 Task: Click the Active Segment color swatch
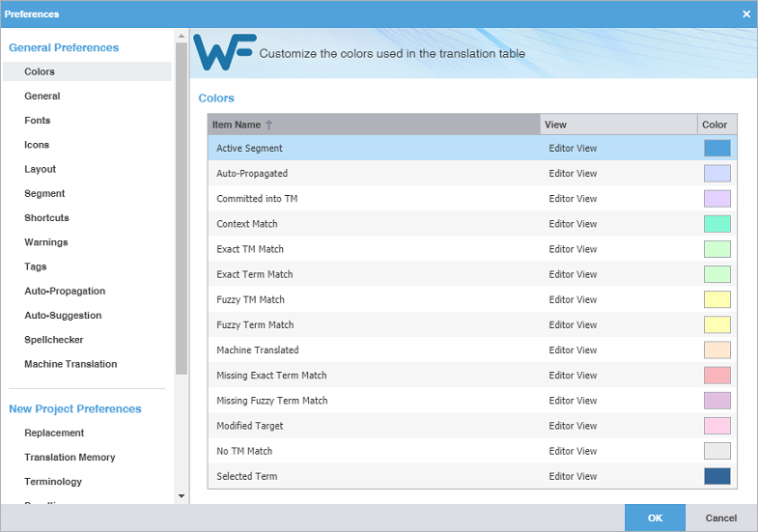coord(716,149)
